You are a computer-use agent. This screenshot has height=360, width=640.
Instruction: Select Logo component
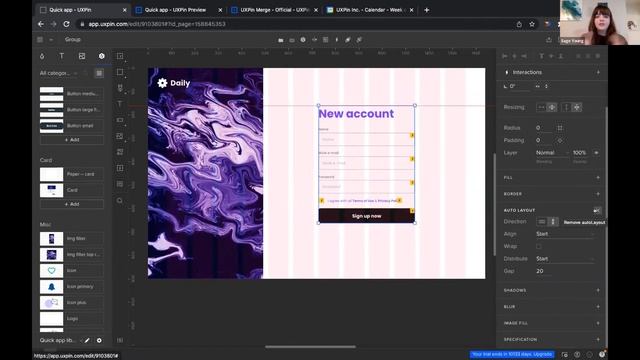point(71,318)
